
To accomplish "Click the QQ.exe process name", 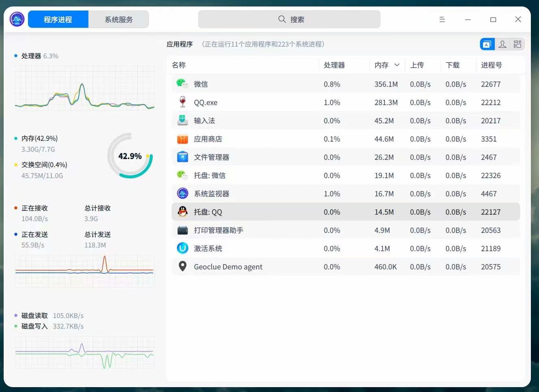I will [x=205, y=103].
